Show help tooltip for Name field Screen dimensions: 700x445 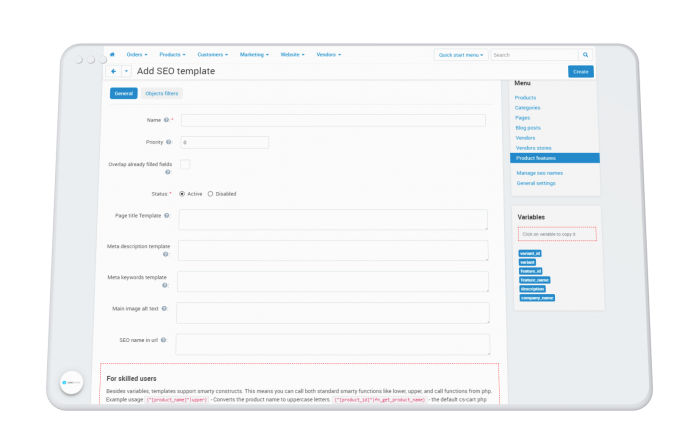(166, 120)
